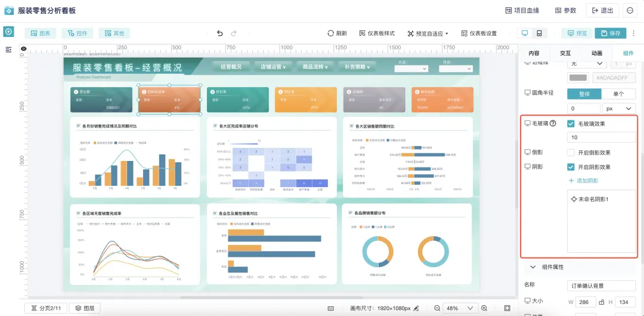The height and width of the screenshot is (316, 644).
Task: Click the add component plus icon
Action: click(8, 32)
